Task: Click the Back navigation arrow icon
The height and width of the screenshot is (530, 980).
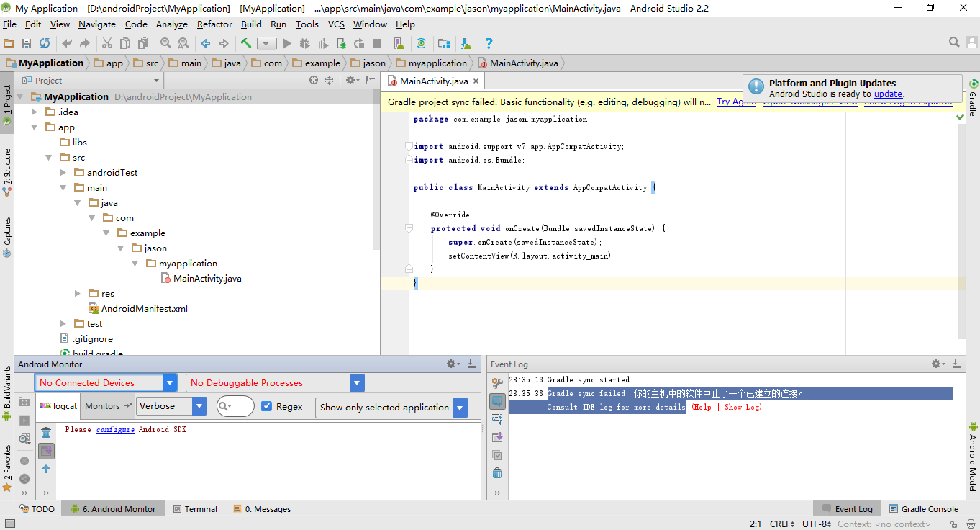Action: tap(206, 43)
